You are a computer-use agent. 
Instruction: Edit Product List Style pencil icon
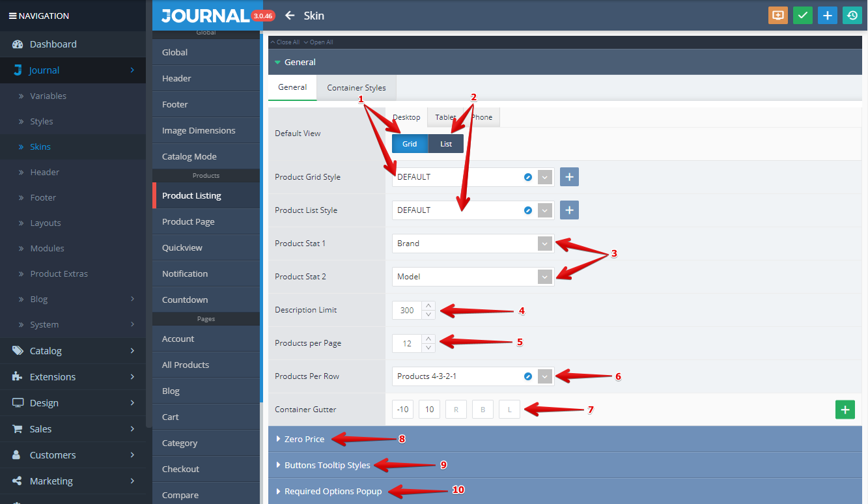click(528, 210)
